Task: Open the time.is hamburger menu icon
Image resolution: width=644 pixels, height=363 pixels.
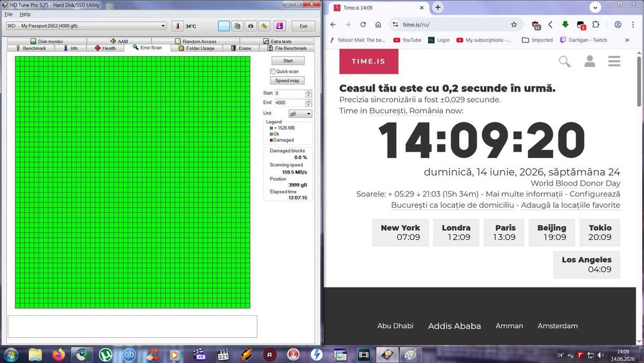Action: pos(614,61)
